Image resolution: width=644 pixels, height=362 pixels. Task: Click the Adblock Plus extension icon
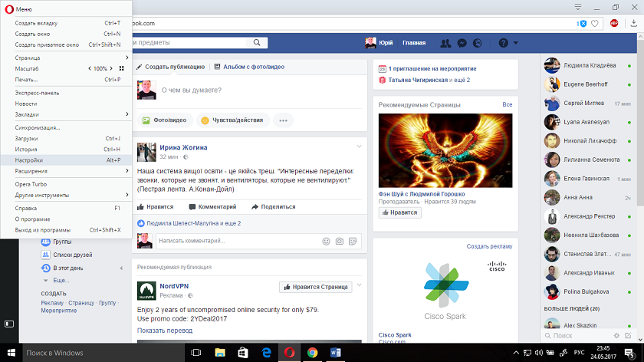click(x=614, y=23)
